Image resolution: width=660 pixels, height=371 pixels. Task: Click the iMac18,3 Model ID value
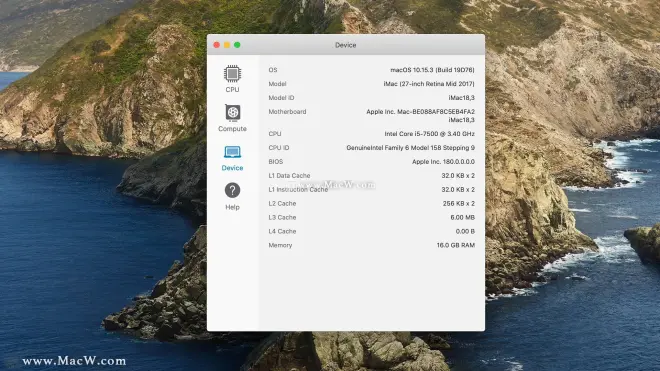461,98
